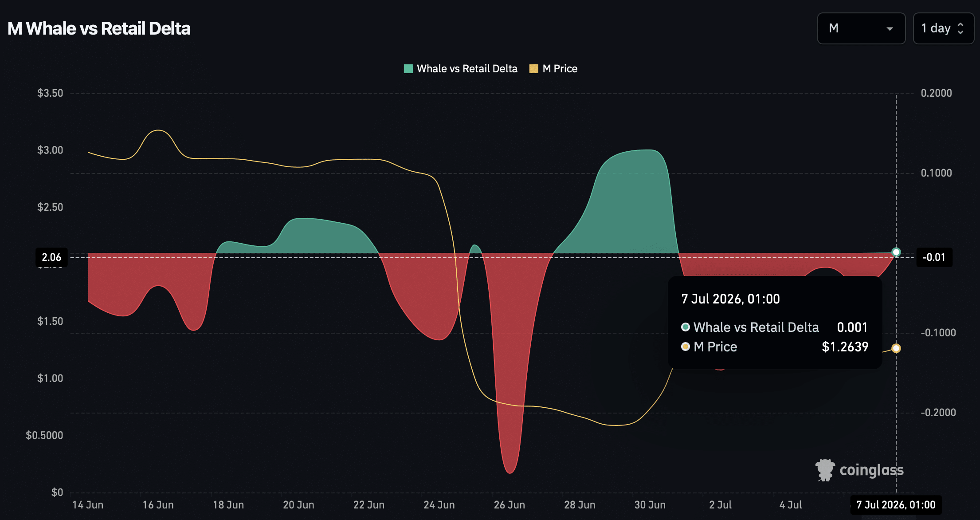980x520 pixels.
Task: Click the 26 Jun date tick
Action: coord(509,505)
